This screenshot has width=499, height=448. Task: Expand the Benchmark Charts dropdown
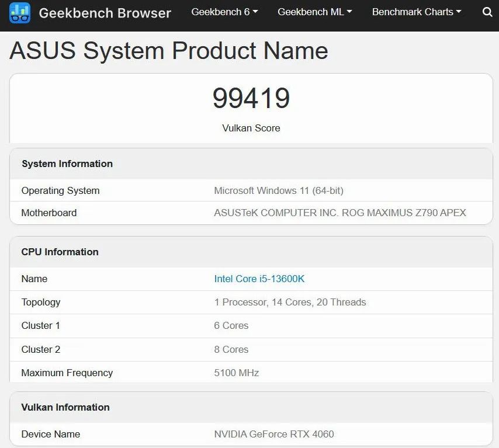point(416,12)
